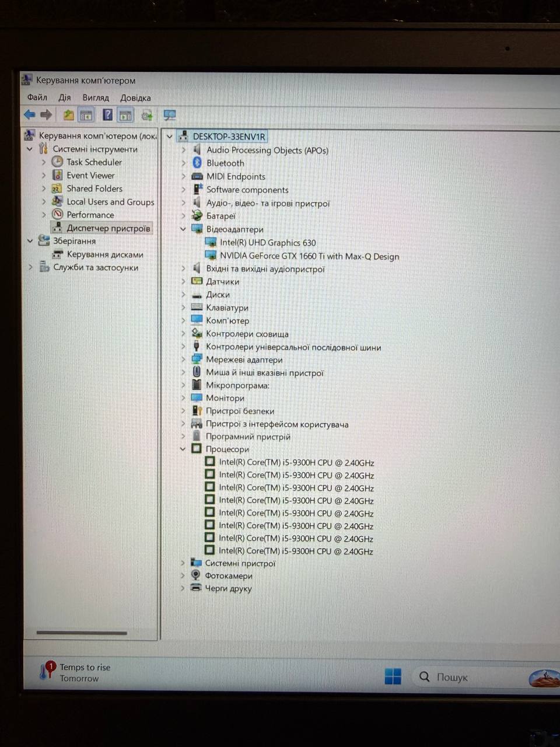560x747 pixels.
Task: Toggle the Show/Hide Console Tree toolbar icon
Action: (86, 115)
